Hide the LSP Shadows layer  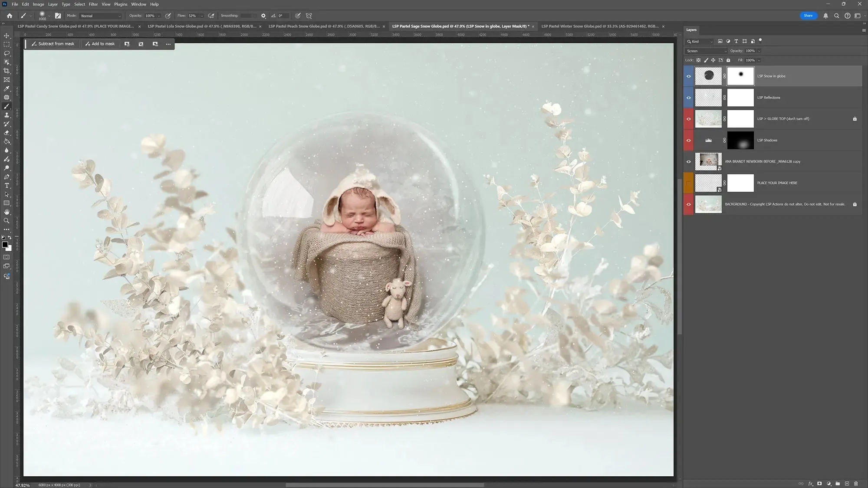(688, 140)
